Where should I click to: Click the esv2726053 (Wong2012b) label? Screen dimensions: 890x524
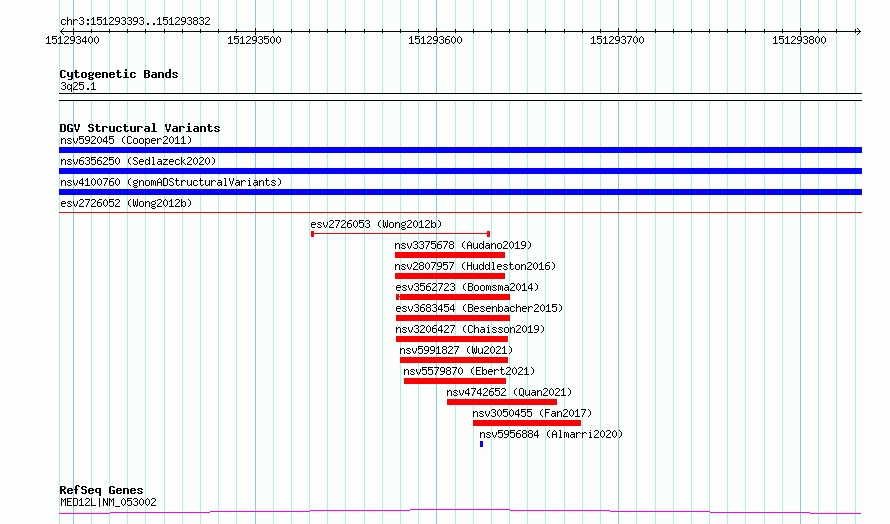pos(376,224)
